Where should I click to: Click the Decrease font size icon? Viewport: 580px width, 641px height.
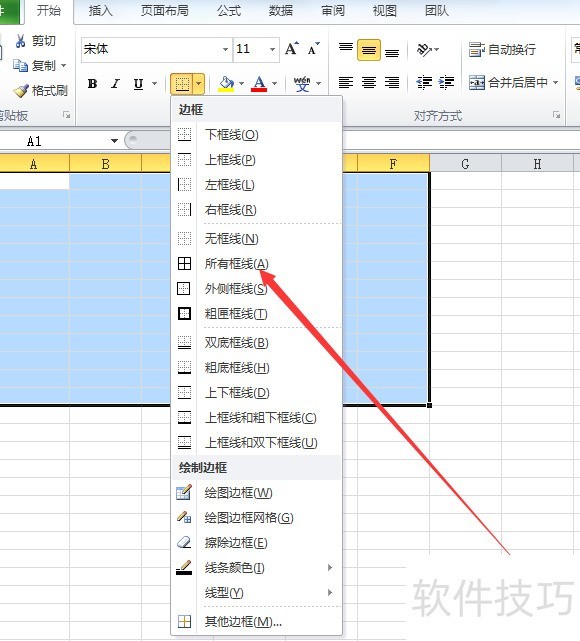[314, 49]
